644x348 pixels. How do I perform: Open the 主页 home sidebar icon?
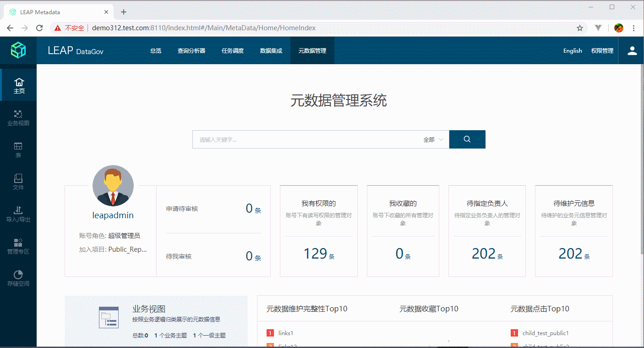19,85
